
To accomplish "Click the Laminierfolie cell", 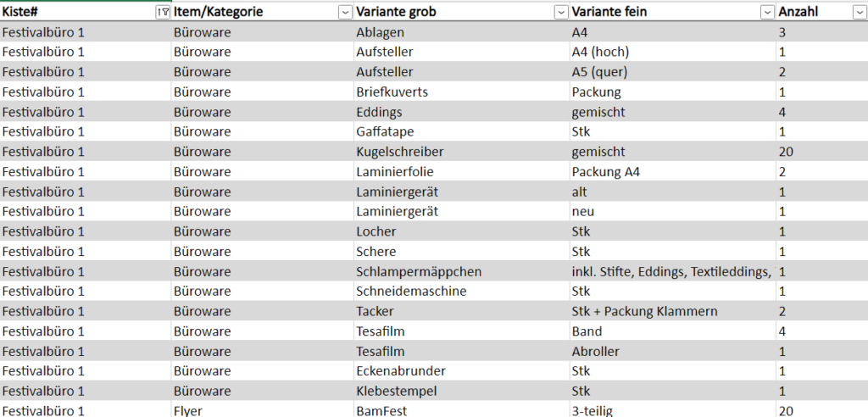I will [461, 172].
